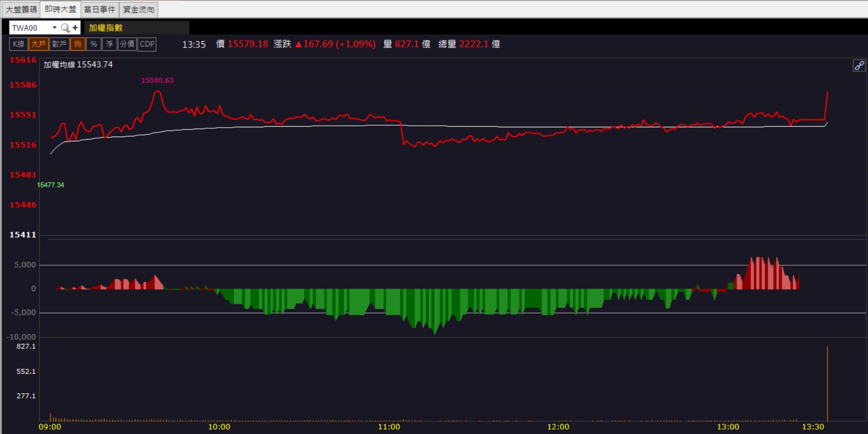The image size is (868, 434).
Task: Click the plus icon beside the search magnifier
Action: coord(75,28)
